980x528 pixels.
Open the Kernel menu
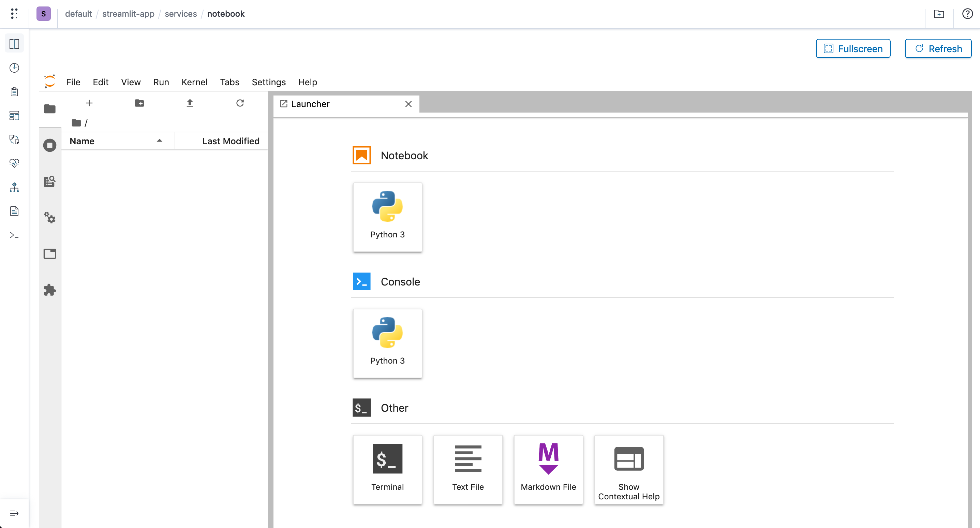[194, 82]
